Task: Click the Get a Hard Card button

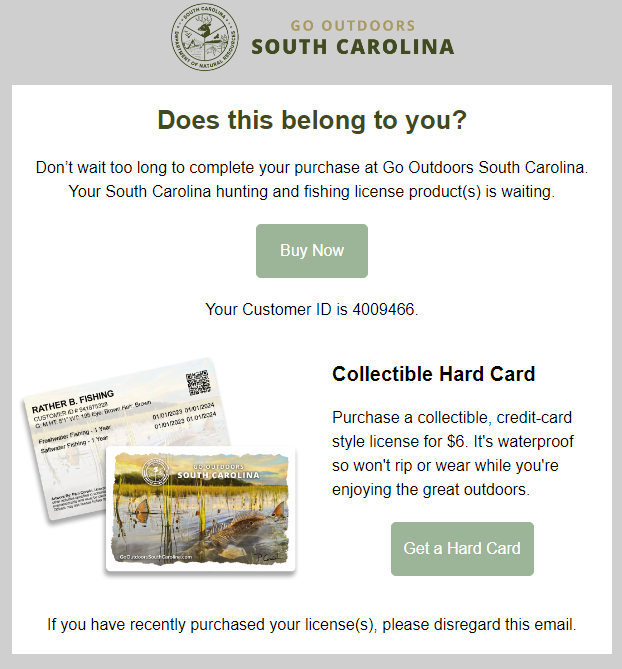Action: point(462,549)
